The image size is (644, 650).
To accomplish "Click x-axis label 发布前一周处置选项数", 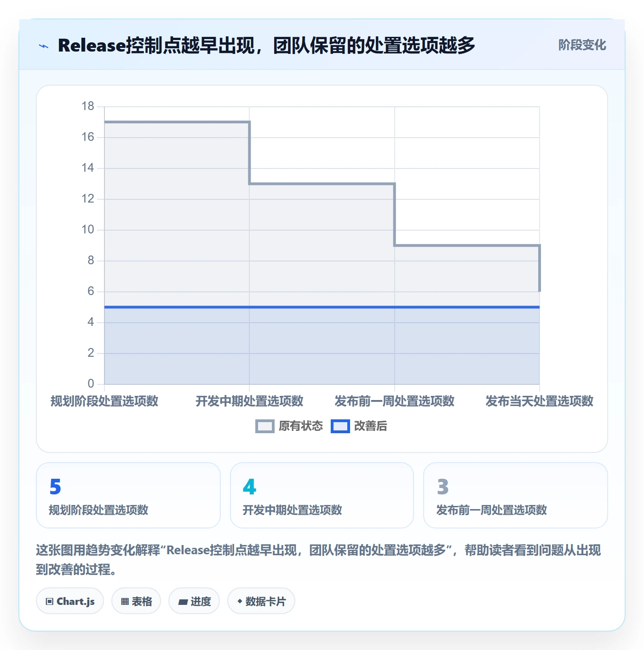I will pos(394,401).
